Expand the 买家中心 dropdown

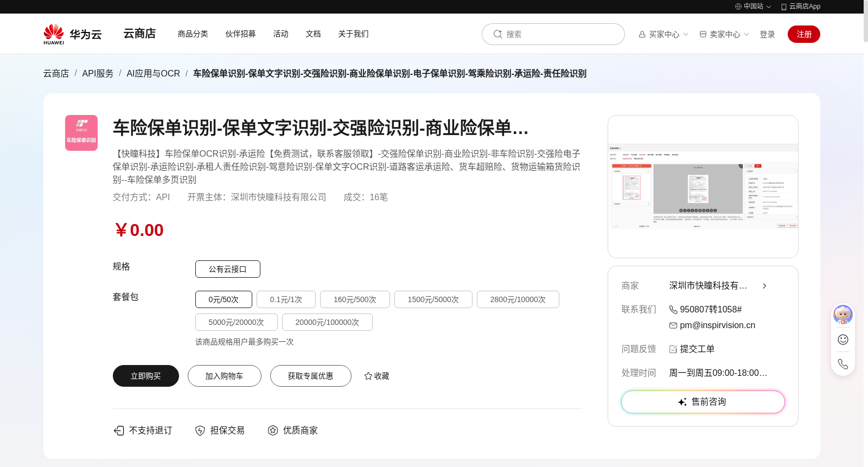[686, 34]
